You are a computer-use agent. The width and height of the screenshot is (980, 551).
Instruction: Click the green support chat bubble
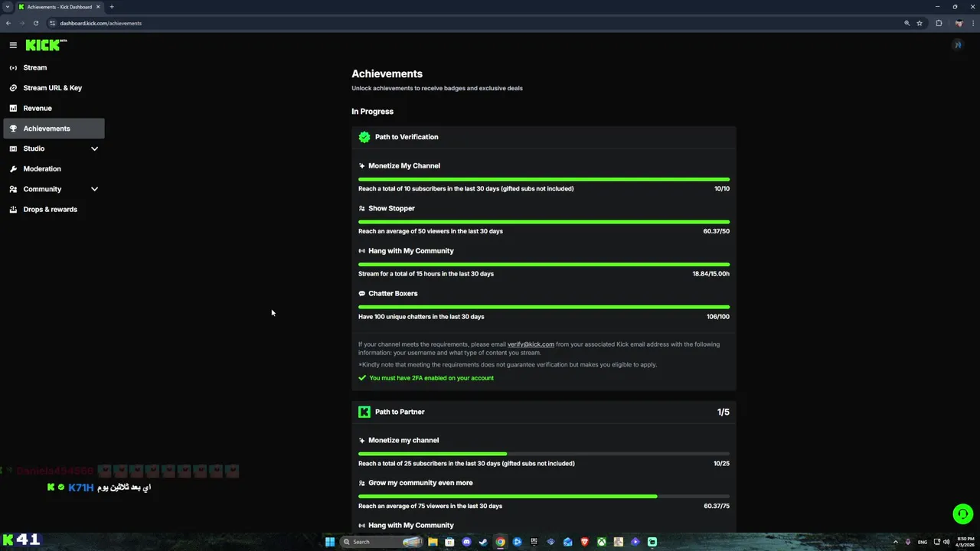coord(962,514)
